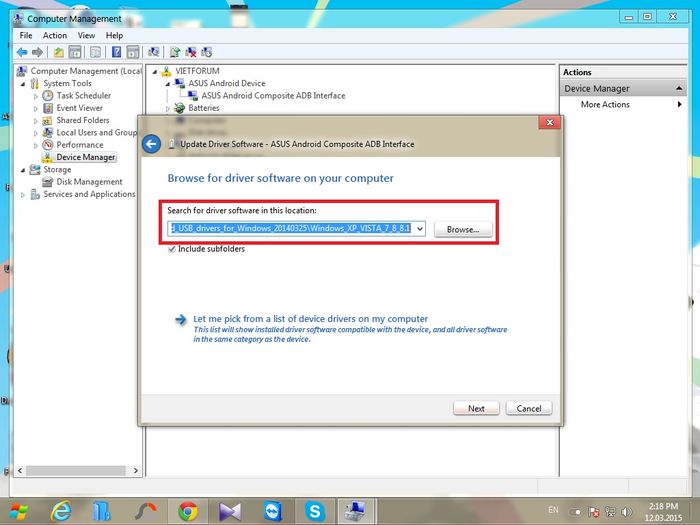Collapse the VIETFORUM root device node
Image resolution: width=700 pixels, height=525 pixels.
click(x=154, y=71)
